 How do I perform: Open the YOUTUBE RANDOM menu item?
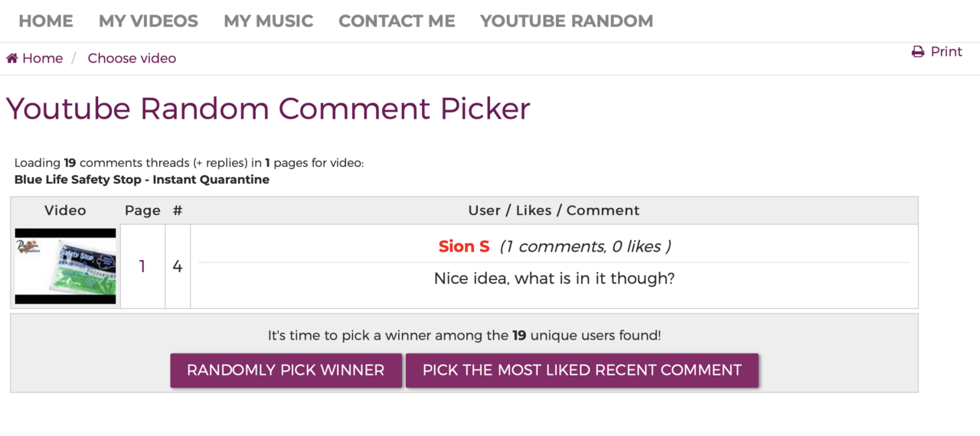(x=567, y=21)
